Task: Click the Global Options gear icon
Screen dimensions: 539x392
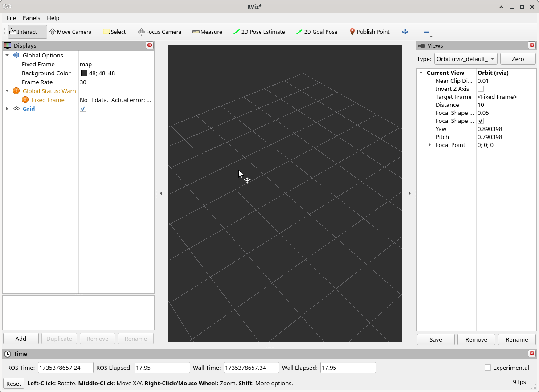Action: (16, 55)
